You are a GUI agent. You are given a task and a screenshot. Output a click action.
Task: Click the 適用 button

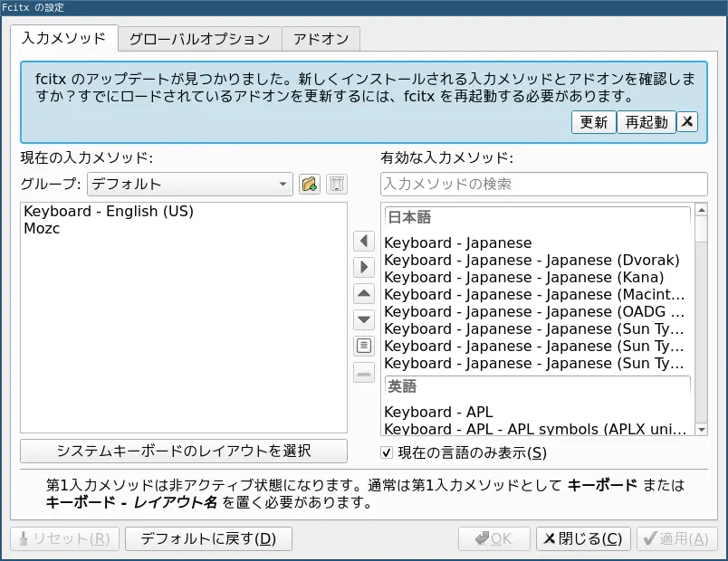[x=677, y=538]
